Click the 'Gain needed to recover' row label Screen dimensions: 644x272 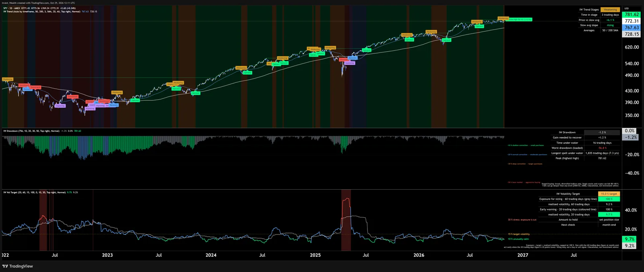567,138
